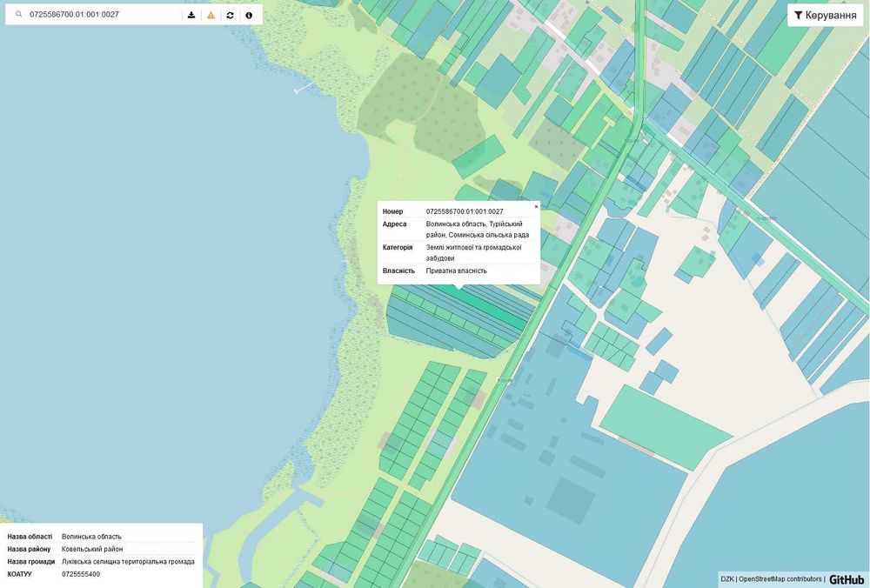Click the orange warning triangle icon
Image resolution: width=870 pixels, height=588 pixels.
point(211,15)
